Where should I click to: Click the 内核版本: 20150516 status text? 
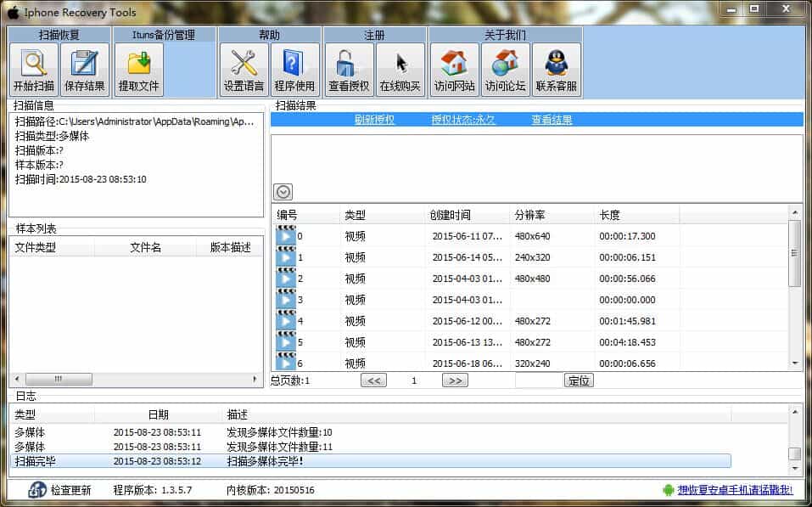(271, 490)
